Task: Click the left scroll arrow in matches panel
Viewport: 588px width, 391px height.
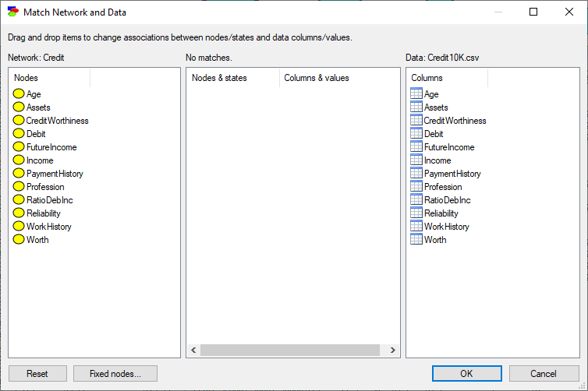Action: pos(193,350)
